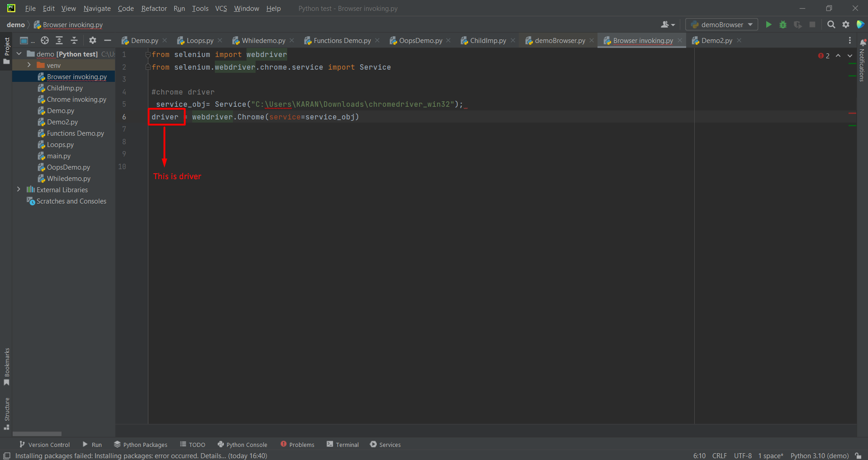Screen dimensions: 868x460
Task: Switch to the OopsDemo.py tab
Action: pyautogui.click(x=420, y=40)
